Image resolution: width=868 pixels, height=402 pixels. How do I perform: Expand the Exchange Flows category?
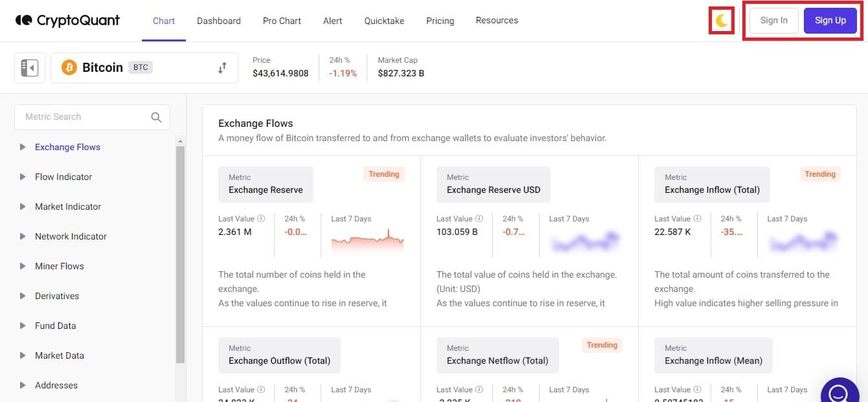coord(23,147)
